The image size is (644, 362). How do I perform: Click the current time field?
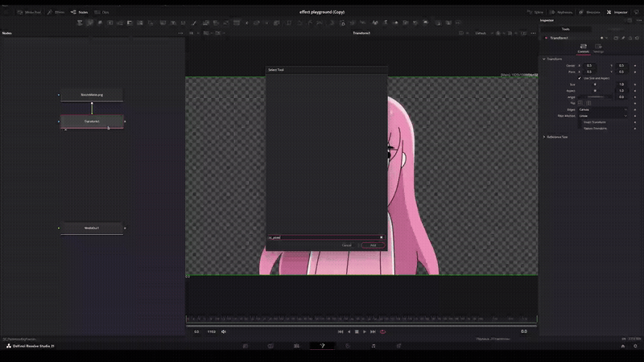[x=524, y=331]
